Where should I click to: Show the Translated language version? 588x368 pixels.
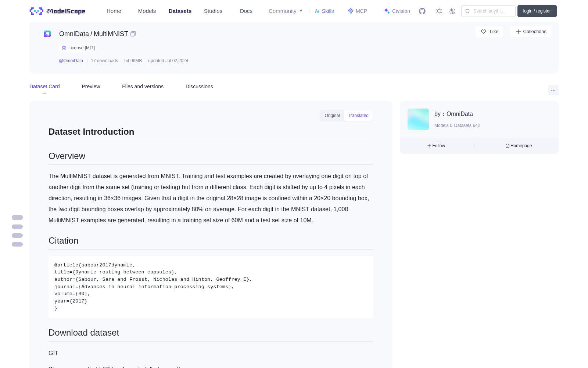tap(358, 116)
